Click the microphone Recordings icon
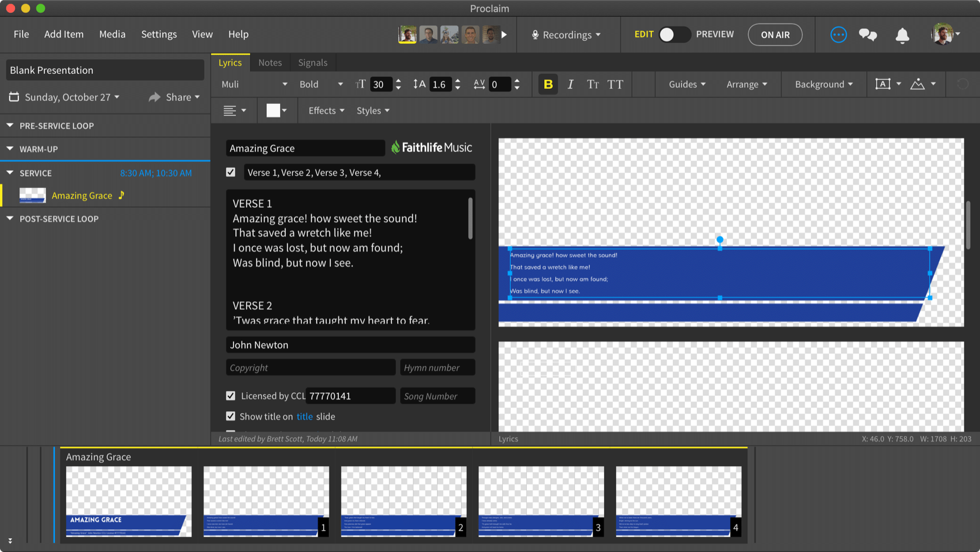 click(x=535, y=35)
